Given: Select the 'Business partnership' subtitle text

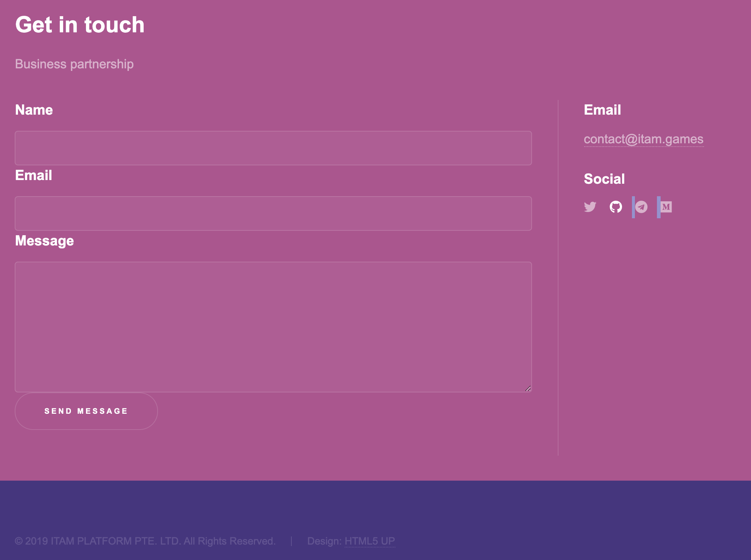Looking at the screenshot, I should point(74,64).
